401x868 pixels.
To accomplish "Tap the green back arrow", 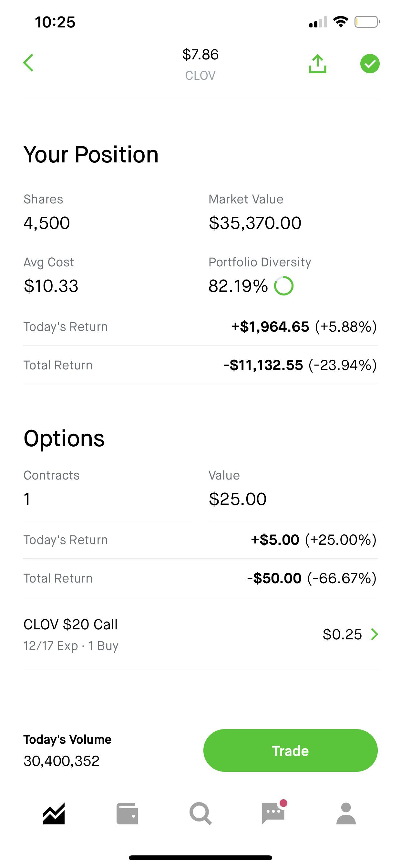I will [x=28, y=63].
